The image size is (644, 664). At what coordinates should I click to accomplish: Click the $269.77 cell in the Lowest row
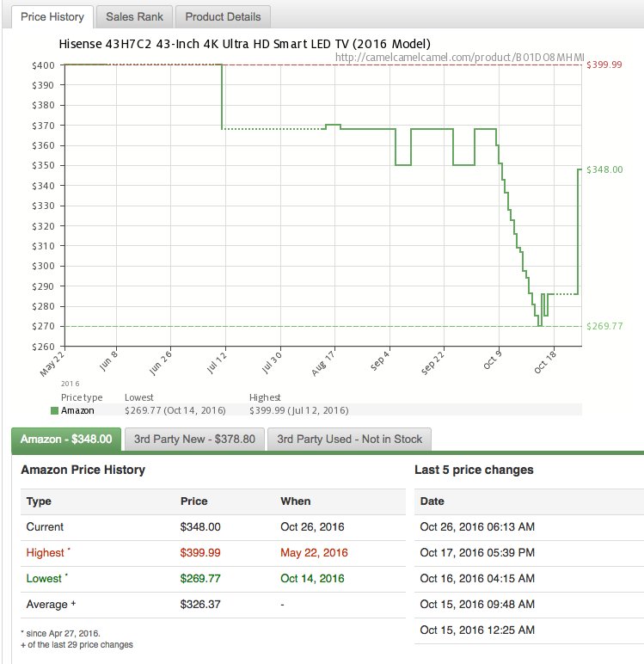pyautogui.click(x=200, y=579)
